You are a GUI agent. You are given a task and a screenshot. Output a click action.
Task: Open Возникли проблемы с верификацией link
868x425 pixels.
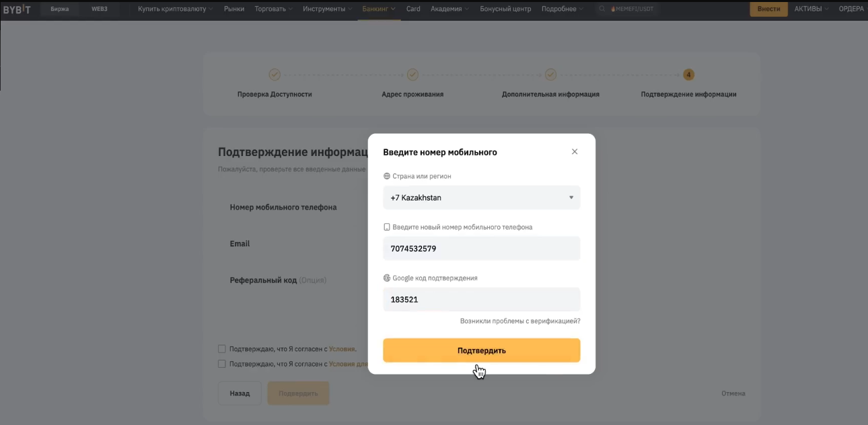point(520,321)
